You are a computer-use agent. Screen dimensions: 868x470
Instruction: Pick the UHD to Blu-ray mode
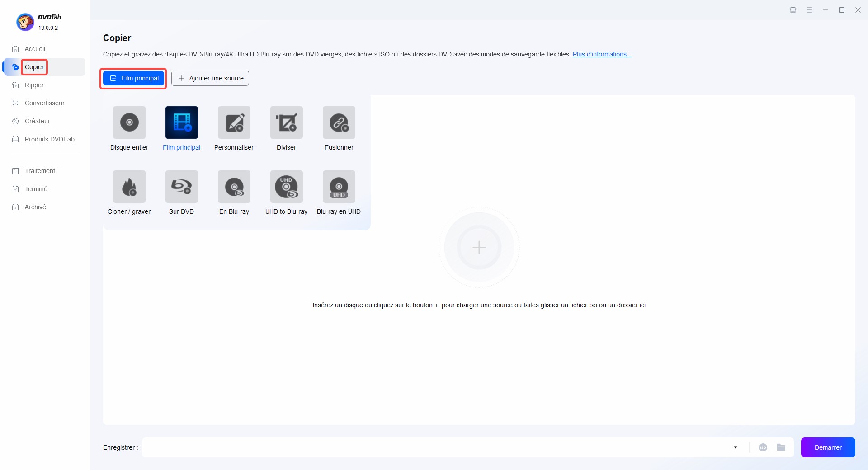[287, 187]
